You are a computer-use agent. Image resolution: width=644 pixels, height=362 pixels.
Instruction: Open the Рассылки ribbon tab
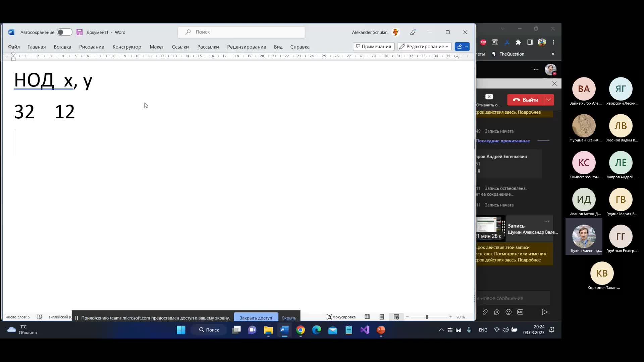[208, 47]
